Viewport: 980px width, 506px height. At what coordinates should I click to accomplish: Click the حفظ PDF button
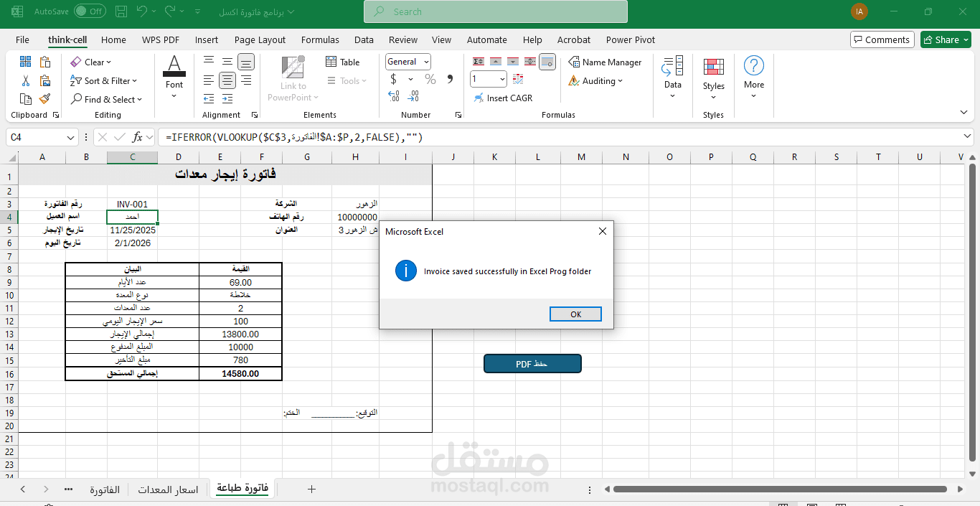point(532,364)
